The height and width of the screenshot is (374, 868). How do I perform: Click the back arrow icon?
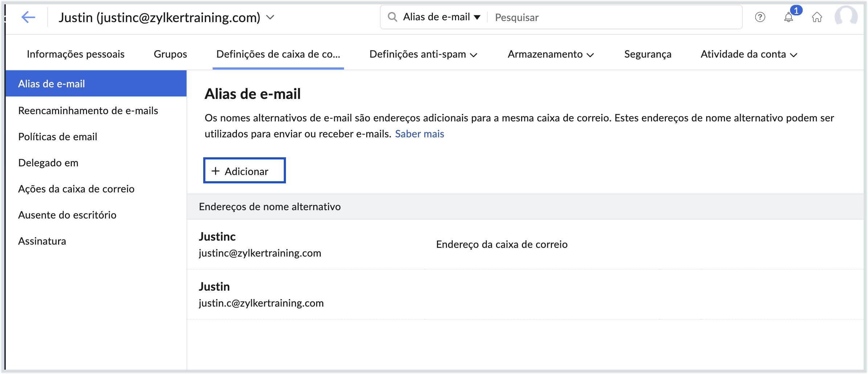coord(28,17)
